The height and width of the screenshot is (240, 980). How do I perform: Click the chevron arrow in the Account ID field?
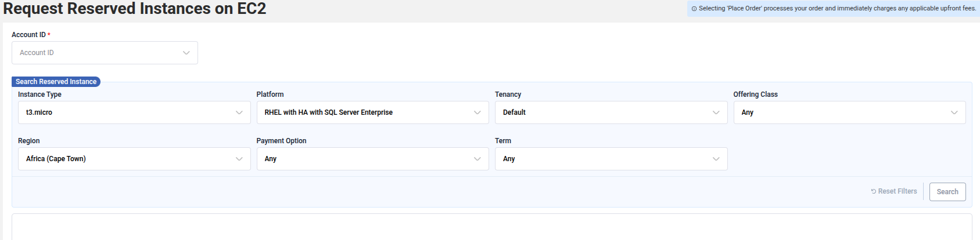186,53
